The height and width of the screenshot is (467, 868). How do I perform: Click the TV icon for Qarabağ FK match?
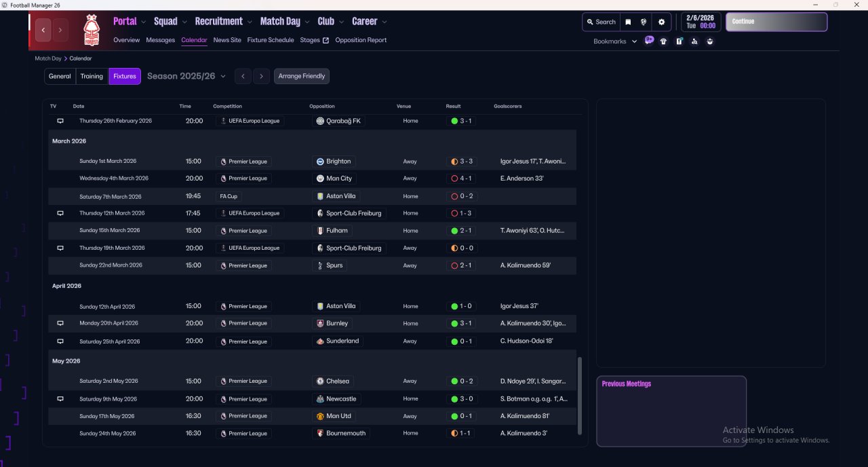click(60, 121)
